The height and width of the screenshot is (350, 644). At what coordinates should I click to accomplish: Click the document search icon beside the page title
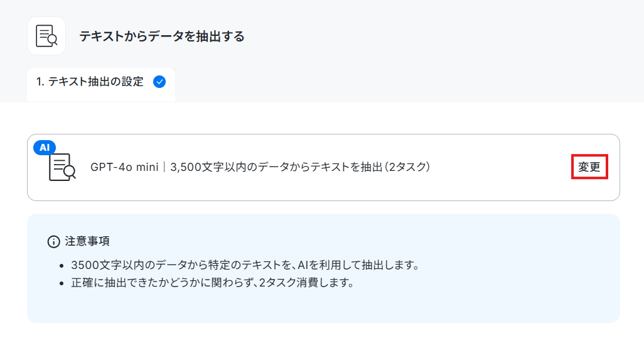coord(46,36)
